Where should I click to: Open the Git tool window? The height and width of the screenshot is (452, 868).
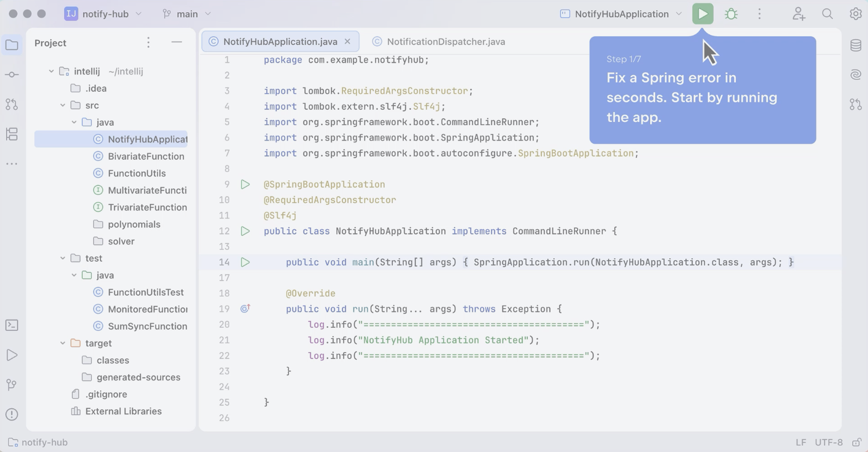click(x=12, y=385)
